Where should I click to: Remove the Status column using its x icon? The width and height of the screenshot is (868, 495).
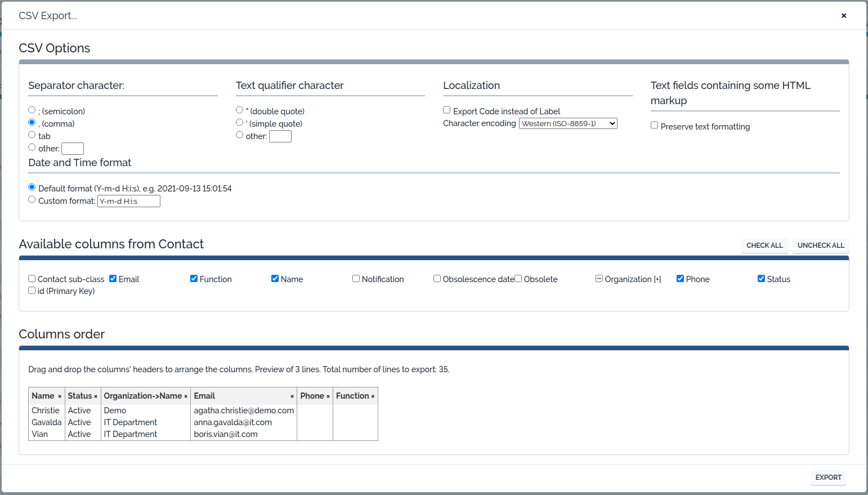96,396
